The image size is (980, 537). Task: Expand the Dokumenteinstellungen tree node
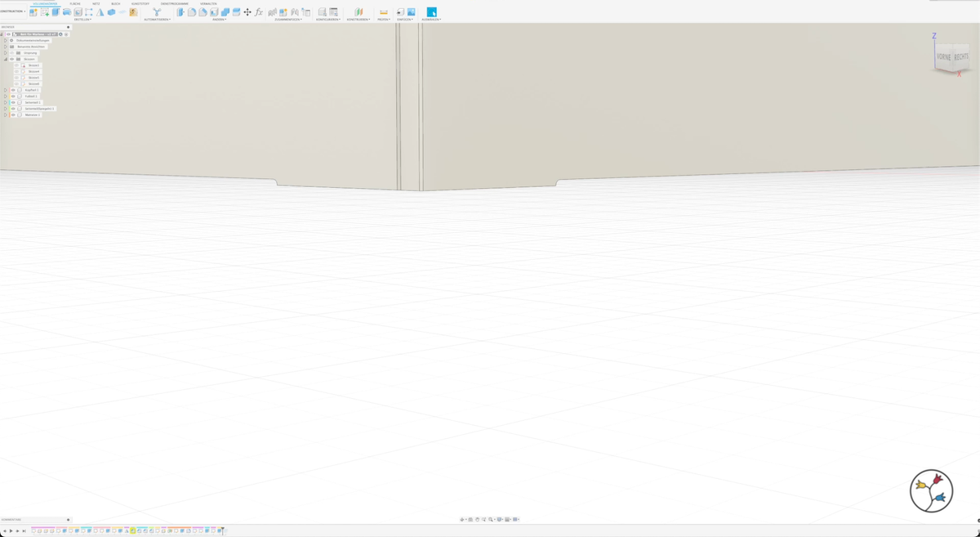[5, 41]
